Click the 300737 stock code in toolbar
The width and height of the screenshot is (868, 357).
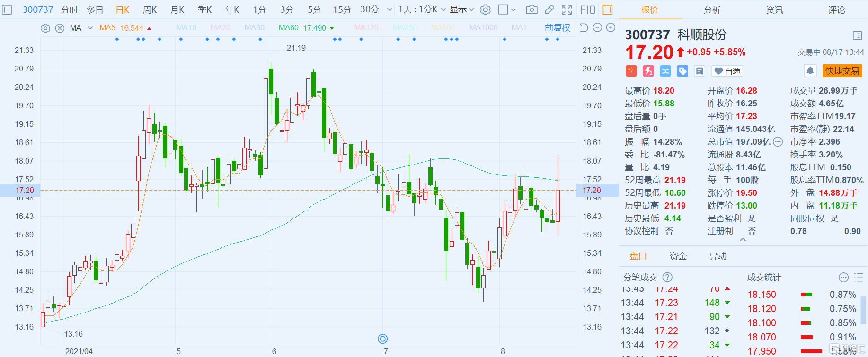coord(38,9)
